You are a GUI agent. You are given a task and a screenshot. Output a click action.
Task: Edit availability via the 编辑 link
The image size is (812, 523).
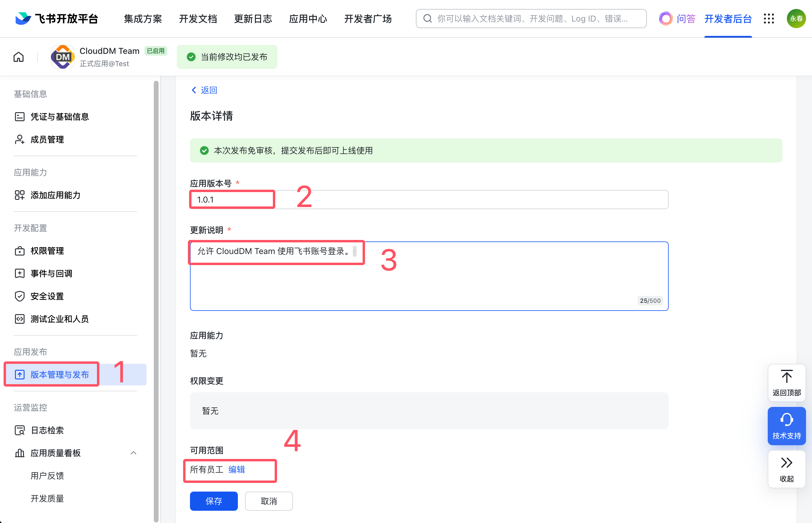tap(237, 469)
